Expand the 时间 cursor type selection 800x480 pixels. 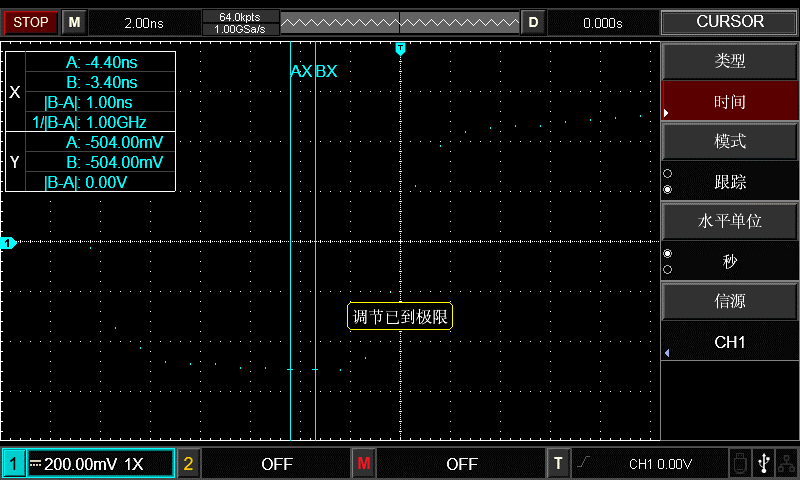(x=730, y=102)
